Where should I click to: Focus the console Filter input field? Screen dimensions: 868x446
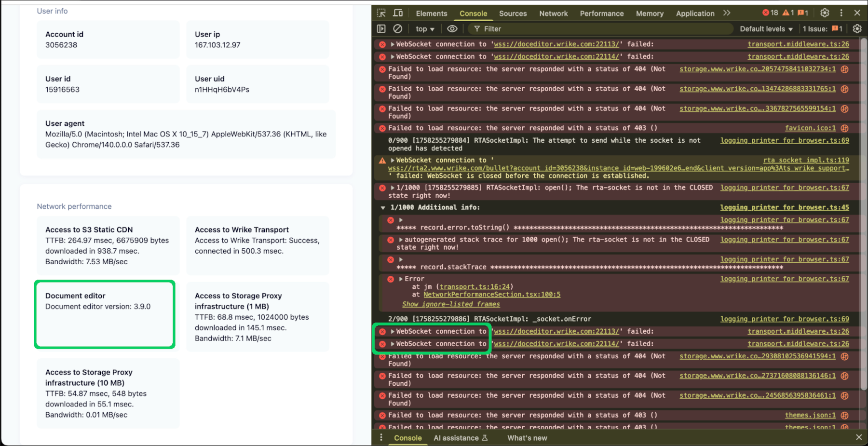603,29
